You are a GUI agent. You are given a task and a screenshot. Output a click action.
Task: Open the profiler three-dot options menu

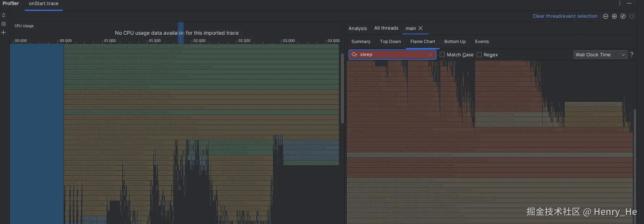pyautogui.click(x=619, y=3)
